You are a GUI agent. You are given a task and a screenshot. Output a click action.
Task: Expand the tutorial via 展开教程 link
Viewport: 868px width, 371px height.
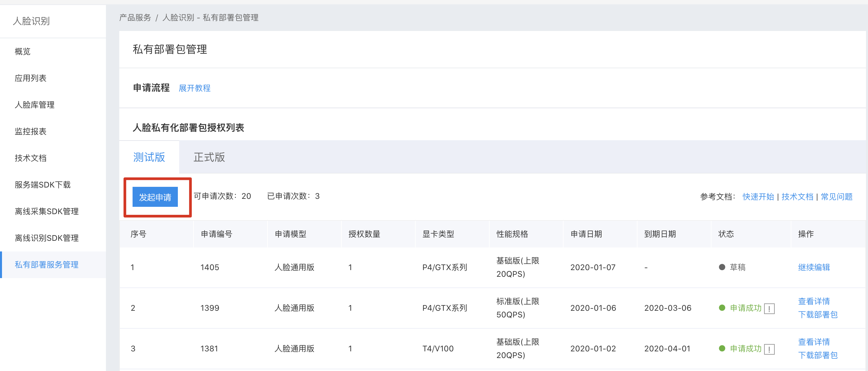click(195, 88)
